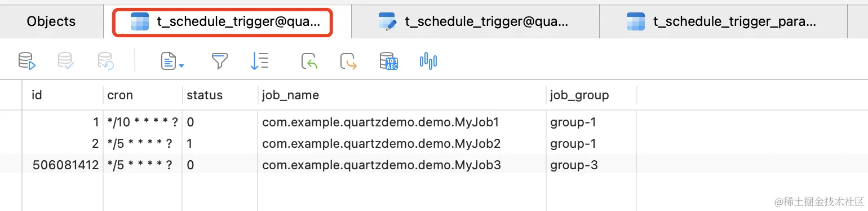Open the Text document dropdown arrow
Image resolution: width=868 pixels, height=211 pixels.
181,66
